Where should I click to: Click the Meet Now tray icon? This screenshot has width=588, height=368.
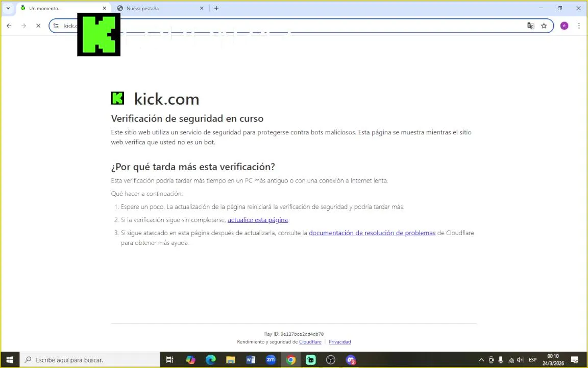coord(491,360)
